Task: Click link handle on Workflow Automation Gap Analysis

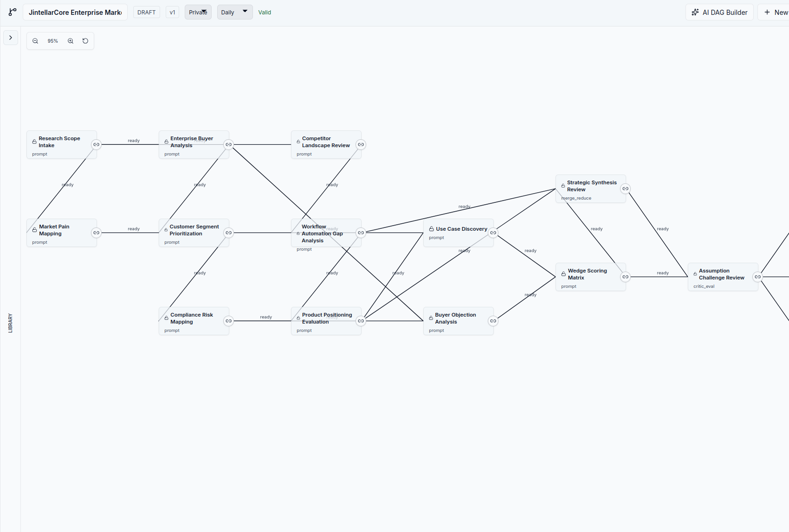Action: [361, 233]
